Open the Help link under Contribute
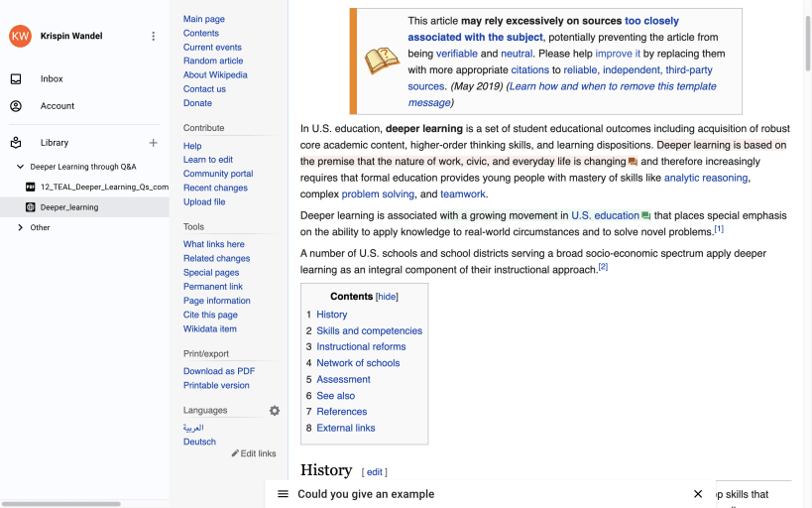812x508 pixels. pyautogui.click(x=192, y=146)
